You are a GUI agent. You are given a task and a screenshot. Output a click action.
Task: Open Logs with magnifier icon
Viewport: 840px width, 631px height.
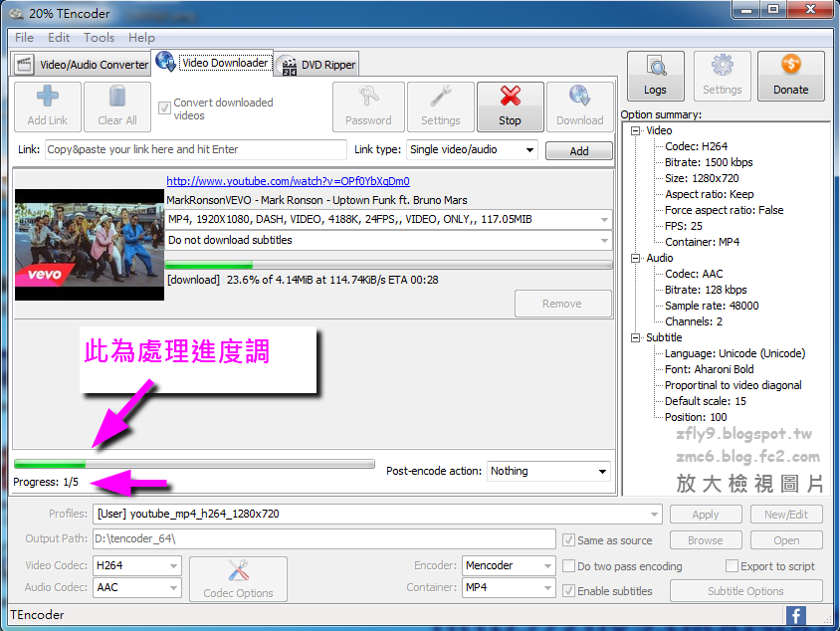[656, 76]
